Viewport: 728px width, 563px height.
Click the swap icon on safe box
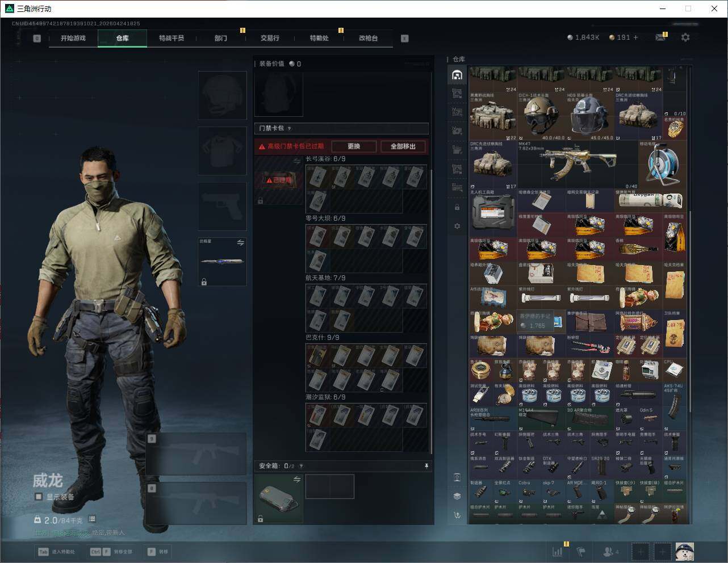[296, 480]
